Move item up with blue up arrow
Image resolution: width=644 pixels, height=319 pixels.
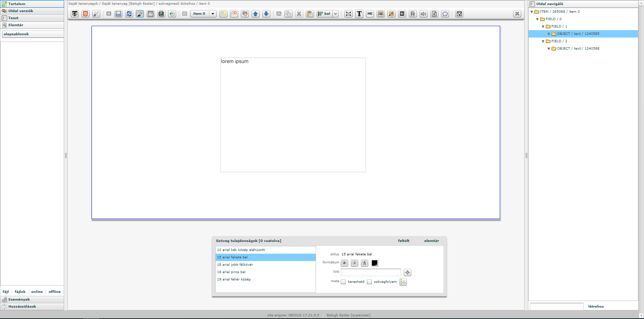click(256, 14)
